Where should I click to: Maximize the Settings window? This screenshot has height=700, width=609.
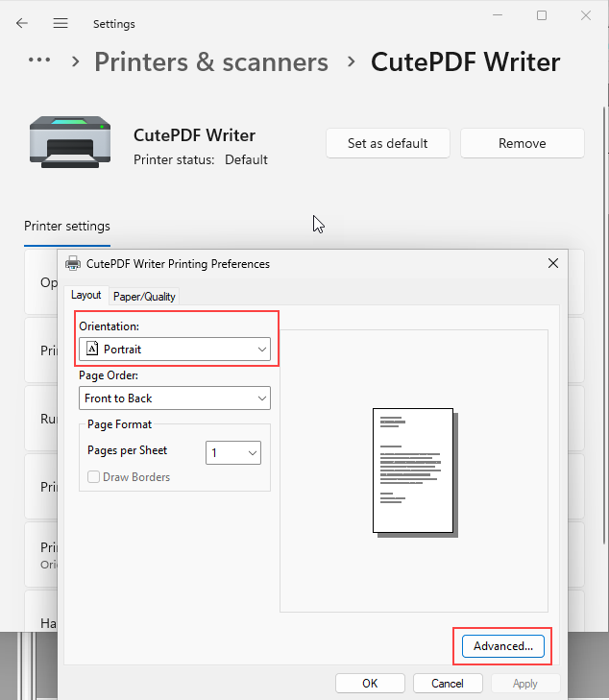pyautogui.click(x=542, y=15)
